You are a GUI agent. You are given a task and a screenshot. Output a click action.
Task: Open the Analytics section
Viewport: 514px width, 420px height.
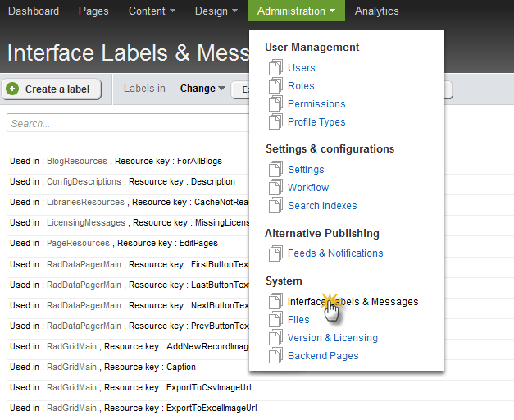point(376,11)
